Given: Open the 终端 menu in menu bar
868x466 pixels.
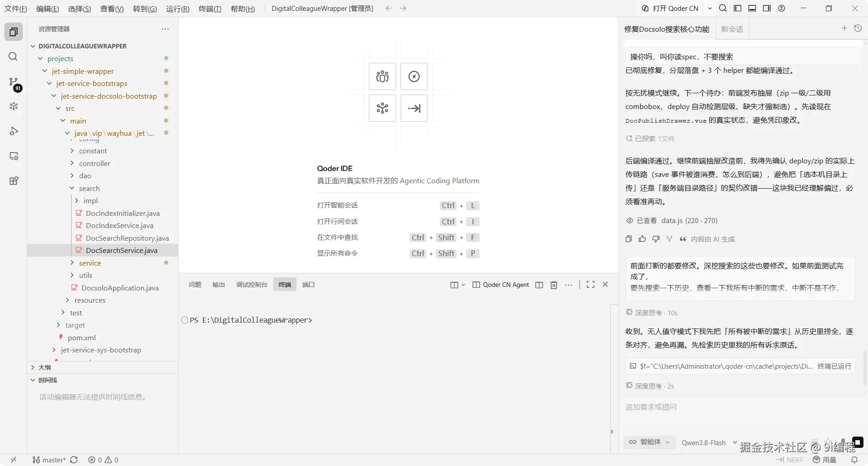Looking at the screenshot, I should point(210,9).
